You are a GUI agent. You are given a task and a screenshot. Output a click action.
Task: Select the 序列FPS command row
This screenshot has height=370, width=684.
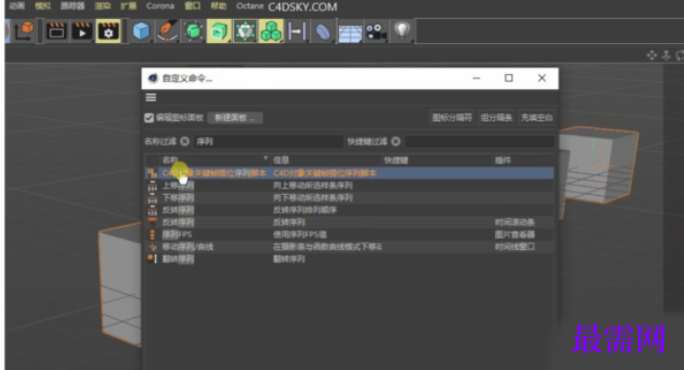[x=349, y=234]
